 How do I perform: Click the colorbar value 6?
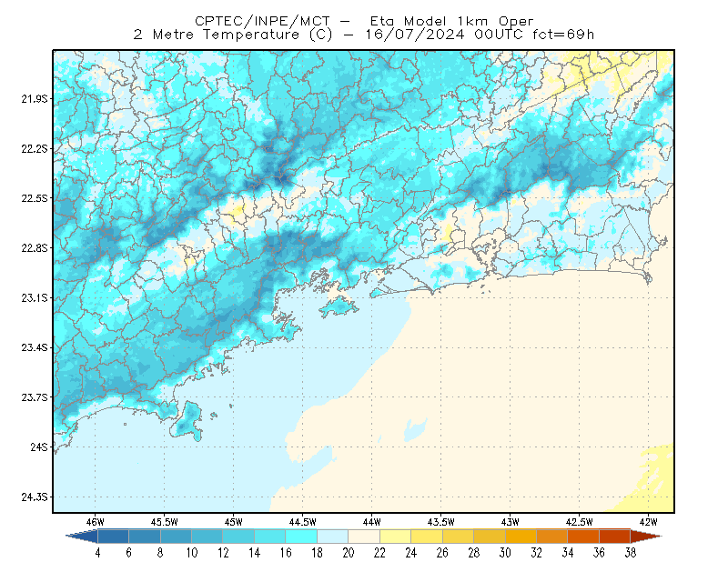click(128, 553)
